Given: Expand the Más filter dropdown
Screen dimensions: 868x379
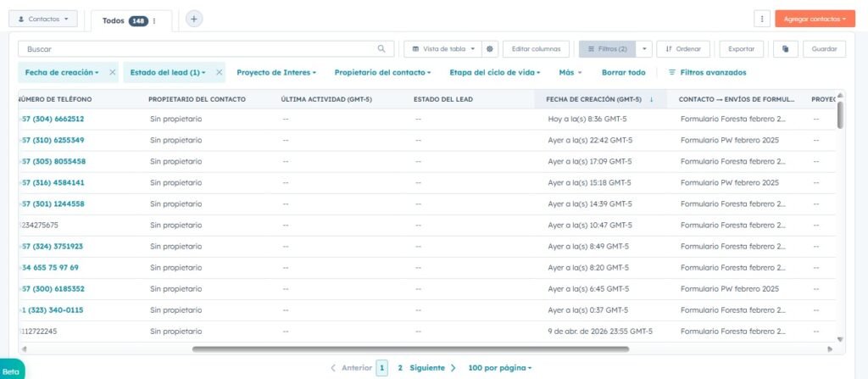Looking at the screenshot, I should tap(570, 73).
